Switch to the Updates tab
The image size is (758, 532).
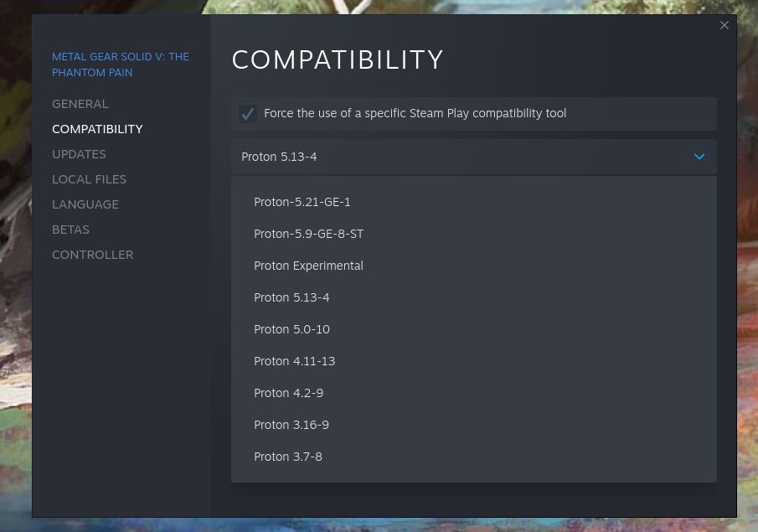coord(79,154)
